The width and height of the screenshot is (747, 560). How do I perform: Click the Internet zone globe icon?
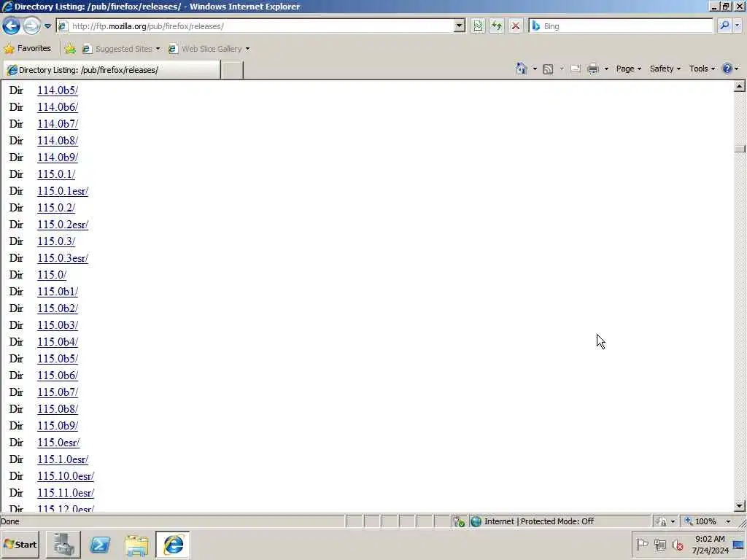[476, 521]
